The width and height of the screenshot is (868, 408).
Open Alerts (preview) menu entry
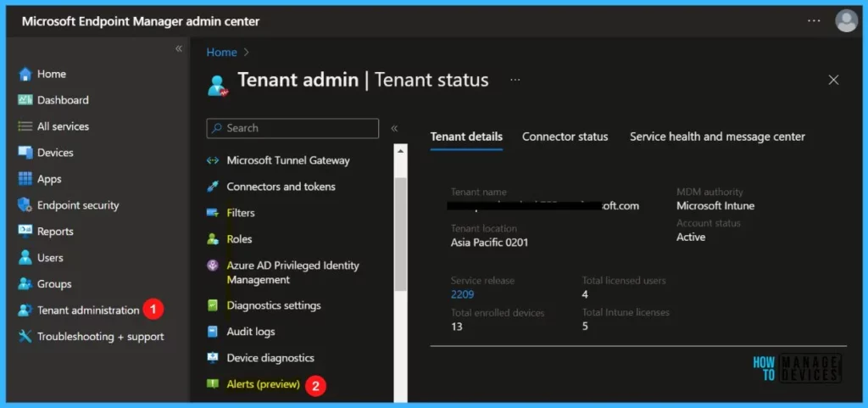(x=264, y=383)
